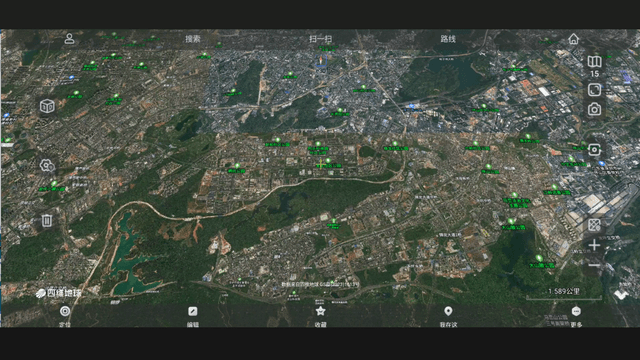Click the yellow crosshair at map center
This screenshot has width=640, height=360.
pos(321,164)
